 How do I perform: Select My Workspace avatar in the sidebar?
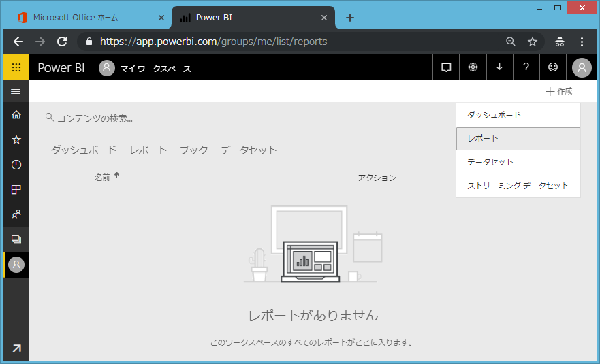click(x=16, y=265)
